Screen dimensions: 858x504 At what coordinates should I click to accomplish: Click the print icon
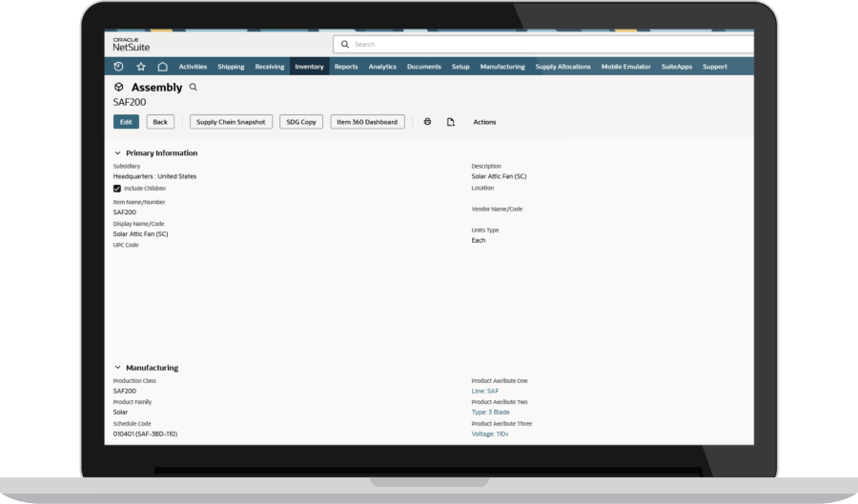click(x=427, y=122)
